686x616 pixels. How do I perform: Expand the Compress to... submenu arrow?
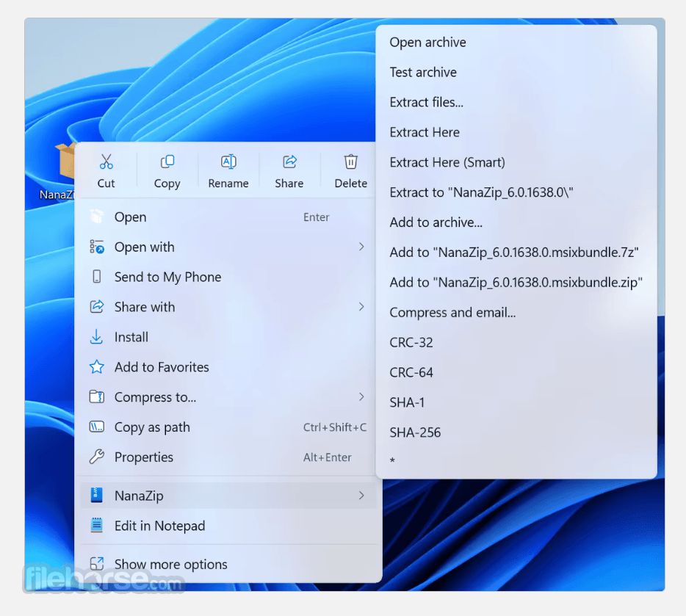(x=361, y=396)
